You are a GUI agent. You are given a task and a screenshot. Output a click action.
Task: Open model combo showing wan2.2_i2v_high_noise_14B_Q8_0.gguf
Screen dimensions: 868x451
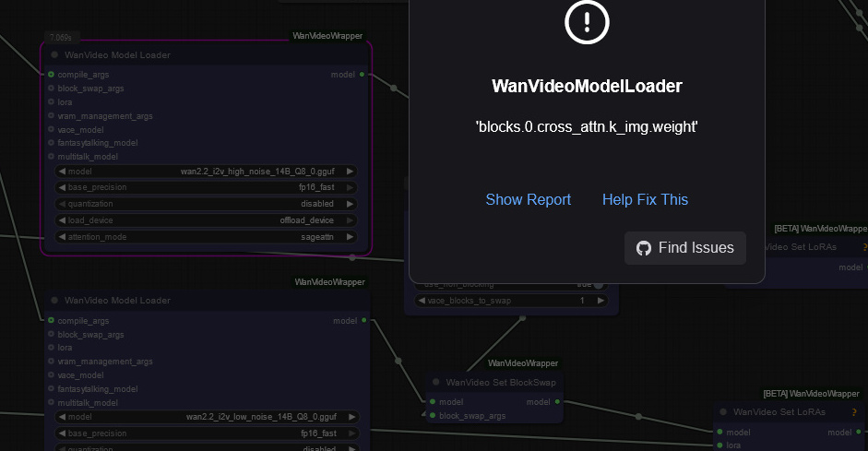pyautogui.click(x=206, y=172)
